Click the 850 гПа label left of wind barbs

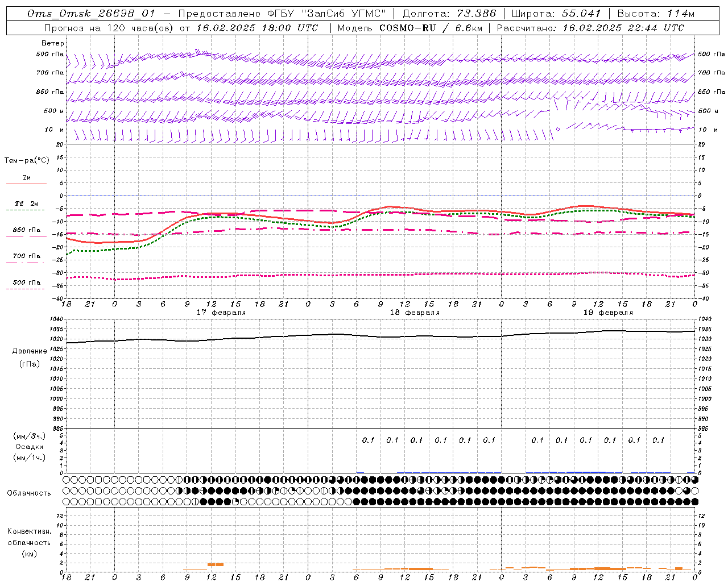click(x=50, y=92)
